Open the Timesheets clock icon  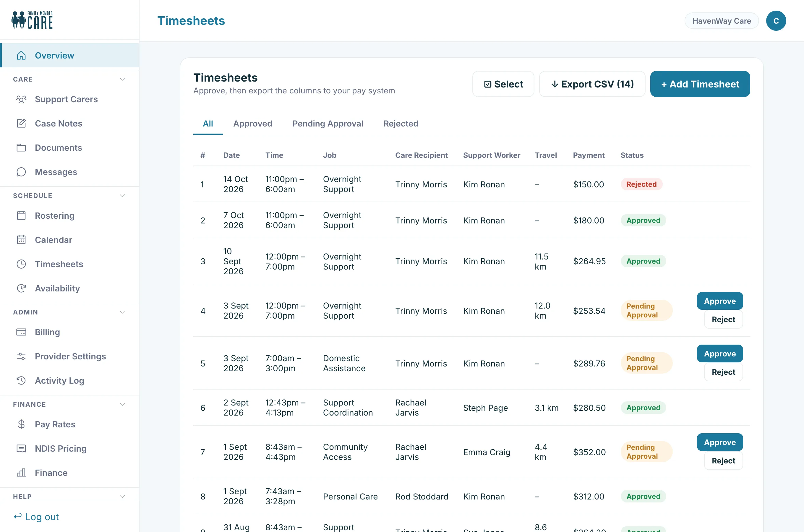(21, 264)
